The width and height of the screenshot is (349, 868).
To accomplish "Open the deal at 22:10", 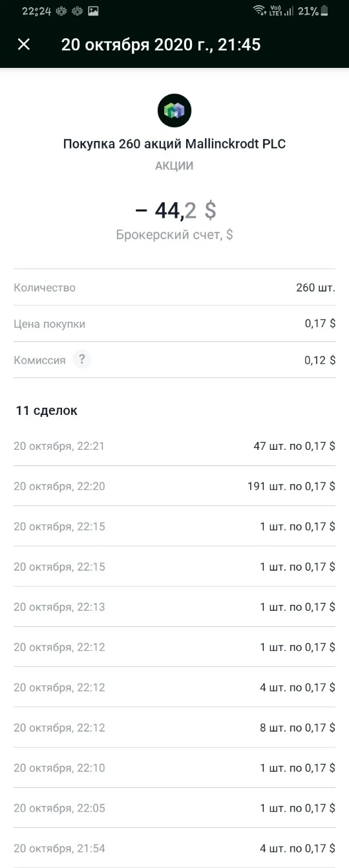I will [x=174, y=768].
